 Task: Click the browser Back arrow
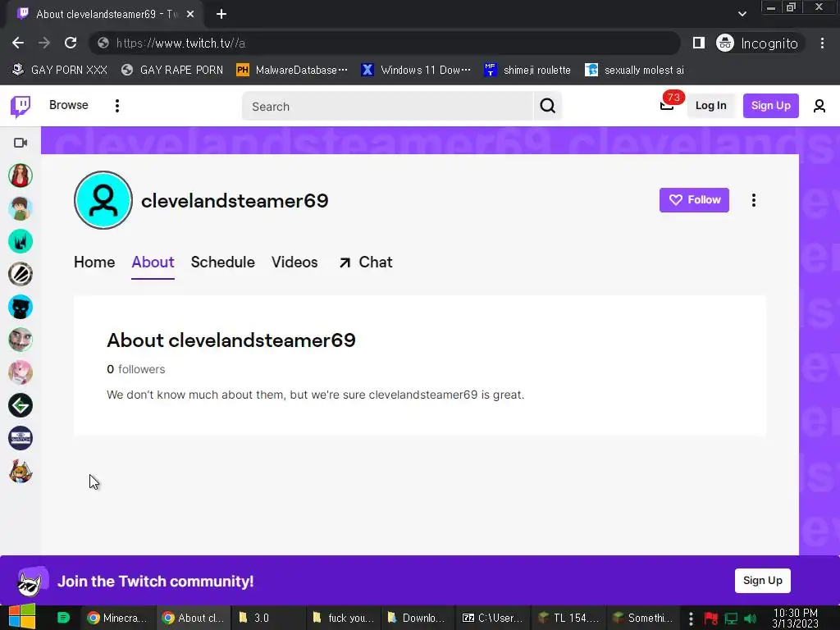click(18, 43)
